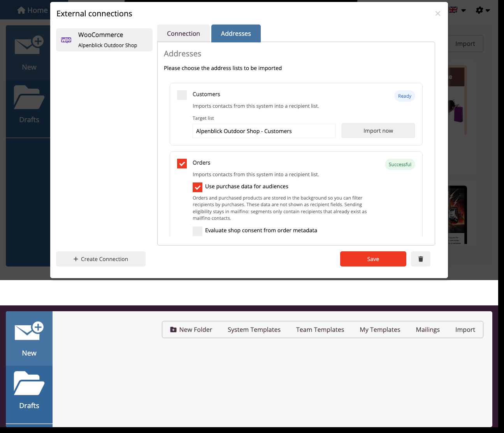Click Create Connection button

[101, 259]
